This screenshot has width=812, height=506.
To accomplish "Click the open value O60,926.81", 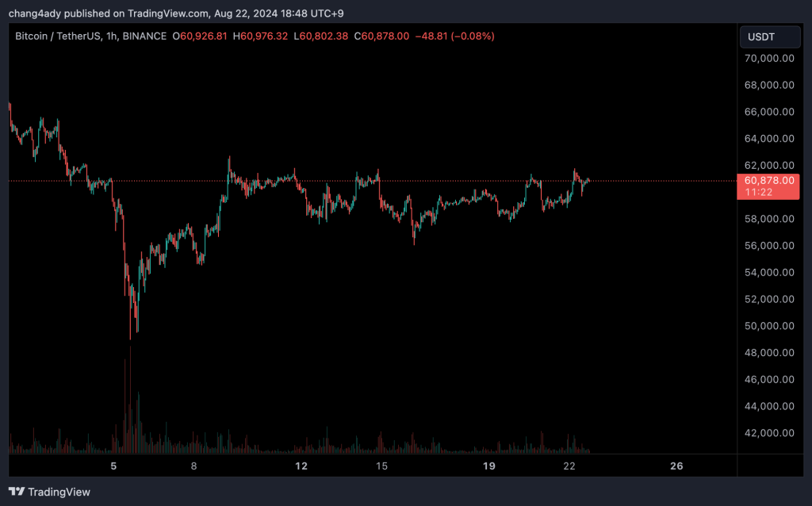I will [x=204, y=36].
